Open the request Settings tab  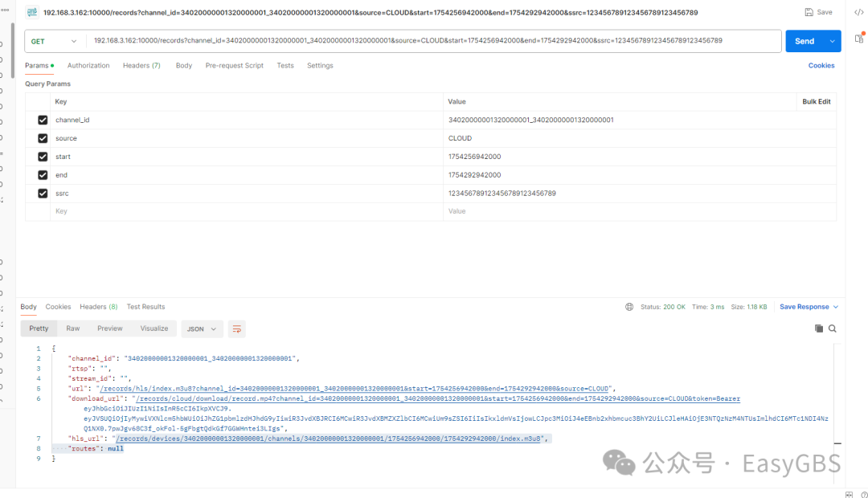coord(320,65)
